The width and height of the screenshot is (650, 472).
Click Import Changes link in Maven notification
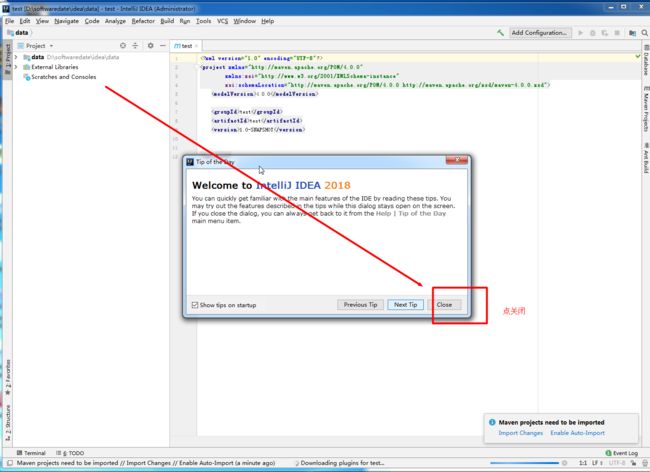click(520, 433)
